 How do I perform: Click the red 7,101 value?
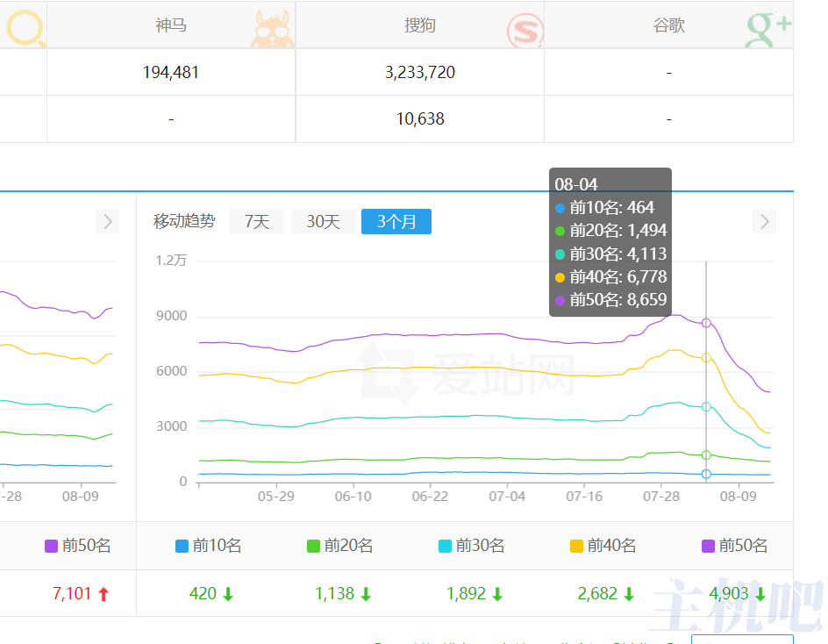pos(72,593)
